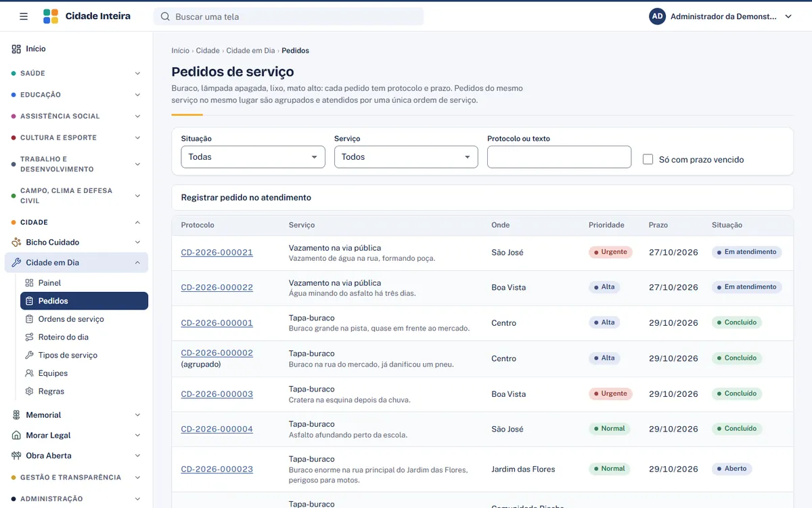Click the Buscar uma tela search field
The height and width of the screenshot is (508, 812).
pos(289,16)
